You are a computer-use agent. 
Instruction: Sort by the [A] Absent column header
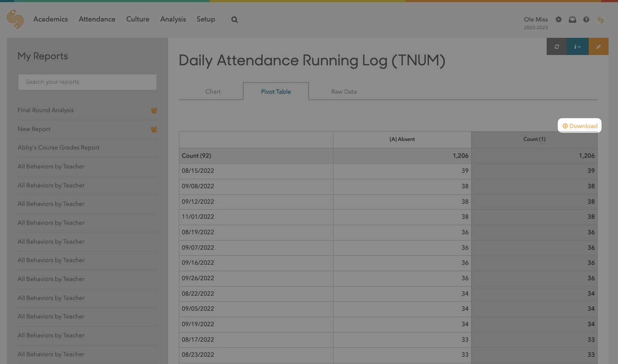(402, 139)
